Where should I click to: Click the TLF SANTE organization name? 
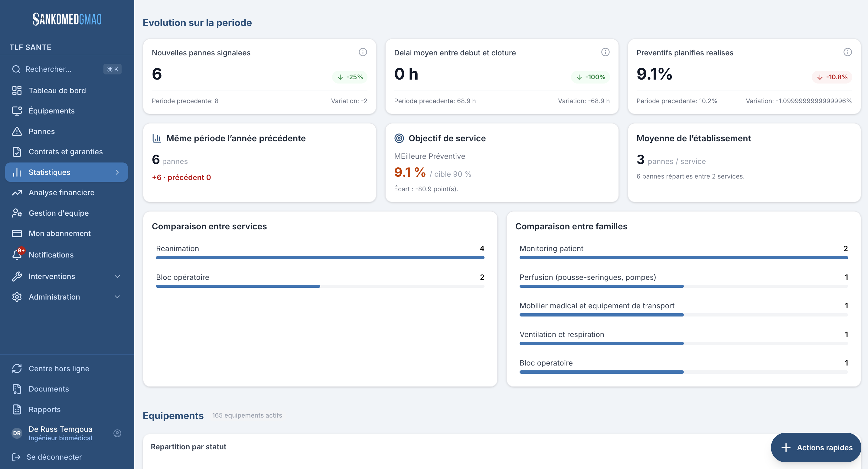(30, 47)
